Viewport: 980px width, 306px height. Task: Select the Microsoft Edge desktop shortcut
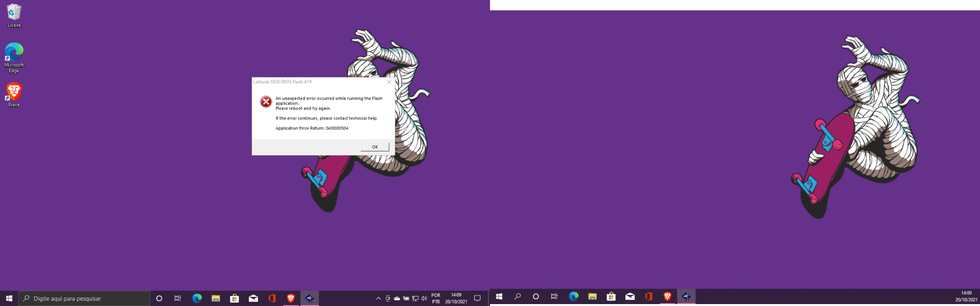[14, 58]
